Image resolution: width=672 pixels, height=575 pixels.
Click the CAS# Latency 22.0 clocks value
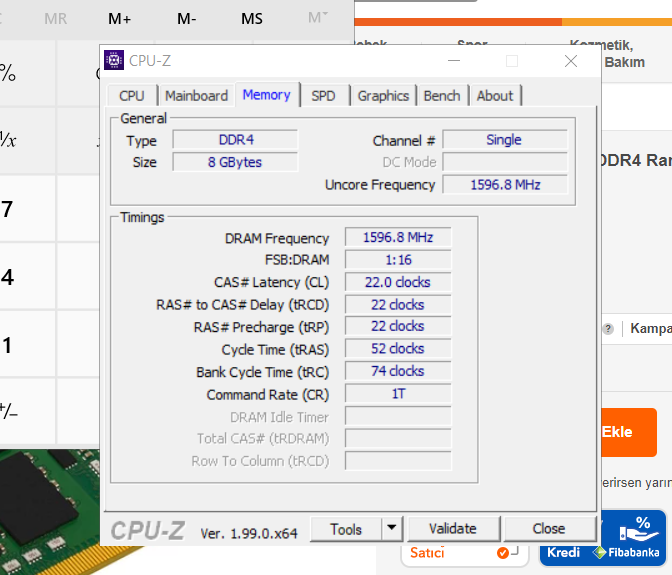pos(398,282)
